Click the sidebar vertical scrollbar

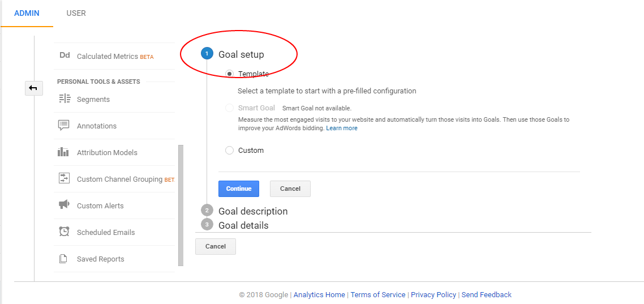point(181,205)
